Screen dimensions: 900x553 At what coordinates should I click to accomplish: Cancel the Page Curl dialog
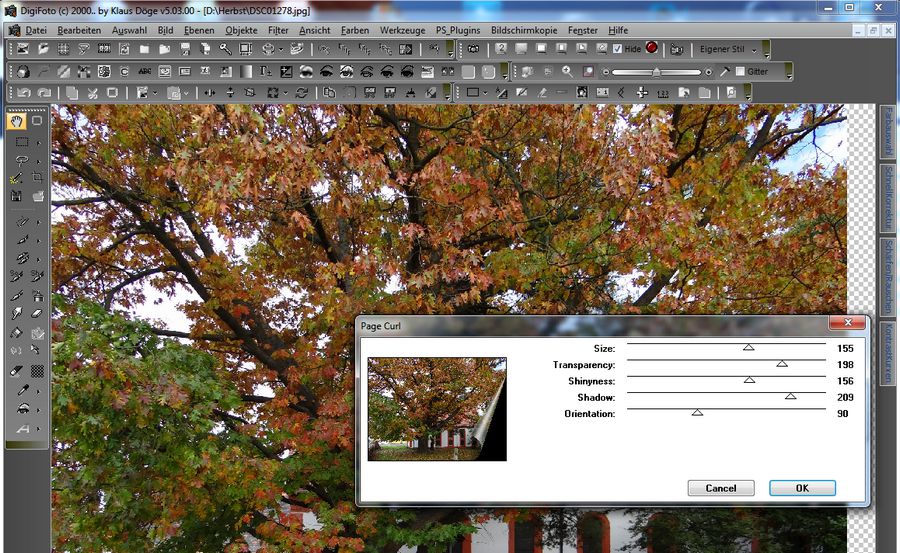pos(720,488)
